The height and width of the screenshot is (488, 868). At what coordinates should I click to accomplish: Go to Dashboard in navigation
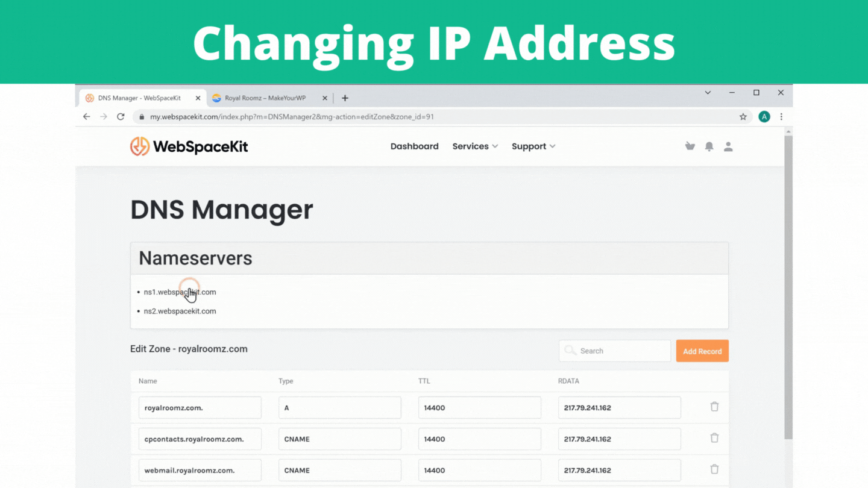coord(414,146)
